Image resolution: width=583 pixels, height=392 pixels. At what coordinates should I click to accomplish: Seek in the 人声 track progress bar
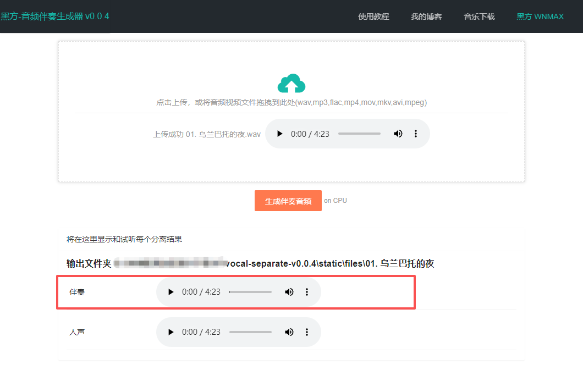point(250,332)
